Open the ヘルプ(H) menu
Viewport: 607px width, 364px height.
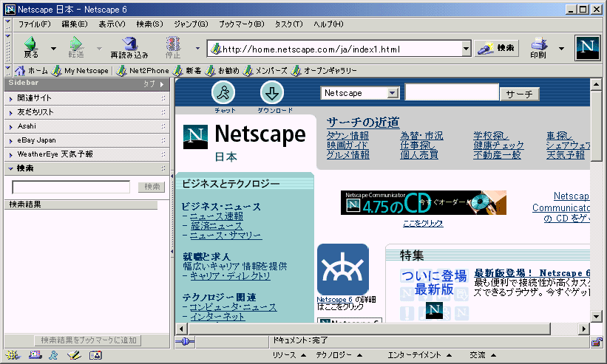(328, 24)
